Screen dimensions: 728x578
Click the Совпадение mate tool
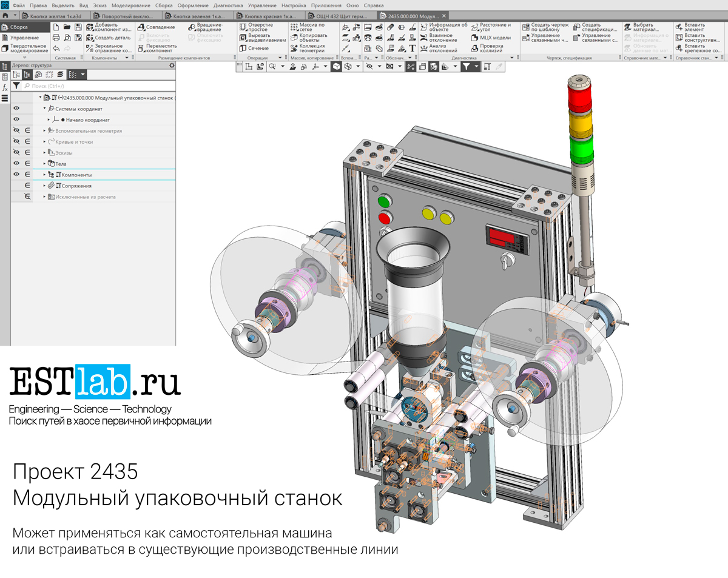(155, 27)
